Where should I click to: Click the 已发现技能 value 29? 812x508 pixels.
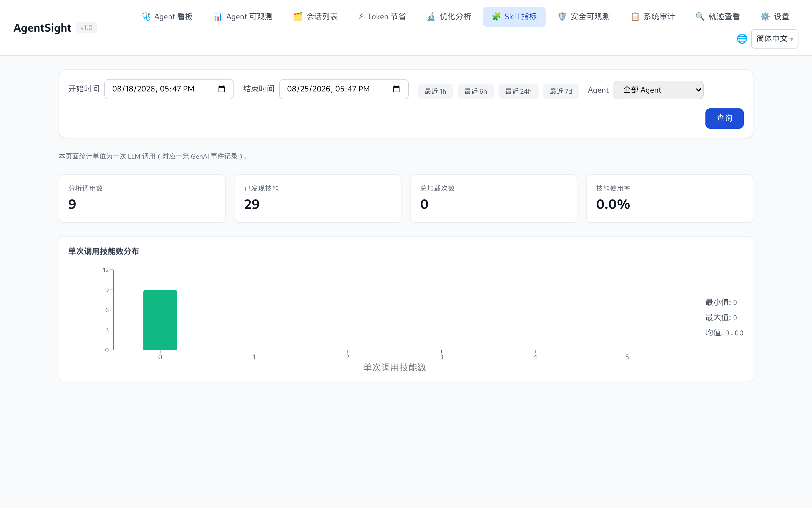pyautogui.click(x=252, y=204)
